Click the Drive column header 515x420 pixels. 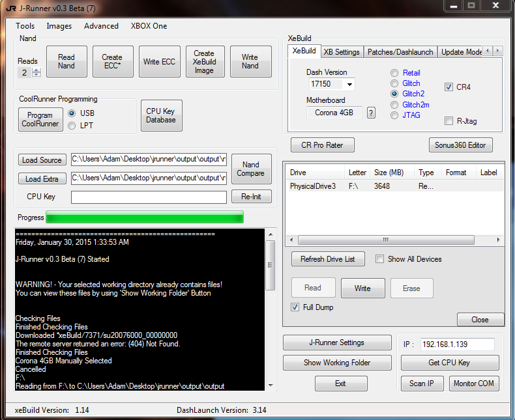[x=316, y=173]
